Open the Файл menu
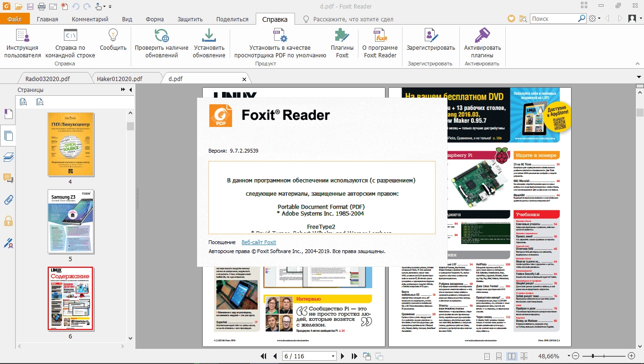The height and width of the screenshot is (364, 644). point(15,19)
